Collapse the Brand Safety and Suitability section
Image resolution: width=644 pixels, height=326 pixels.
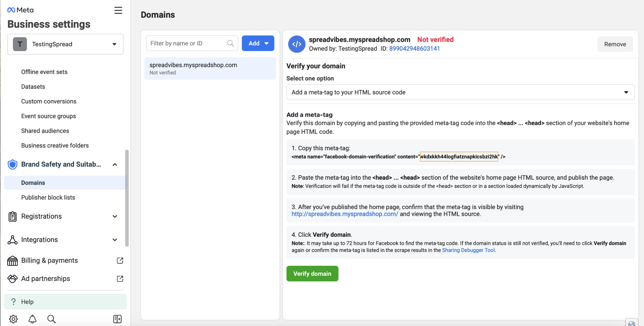click(115, 164)
